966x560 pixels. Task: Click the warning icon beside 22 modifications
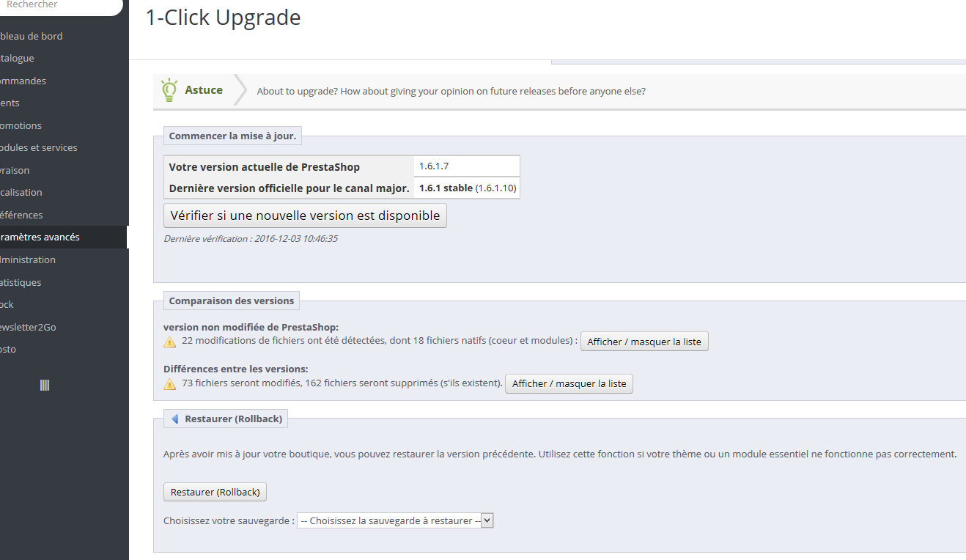tap(169, 342)
